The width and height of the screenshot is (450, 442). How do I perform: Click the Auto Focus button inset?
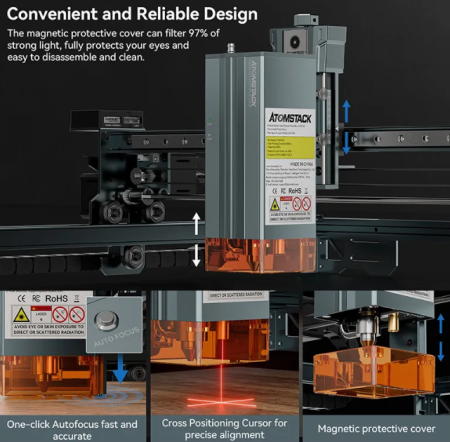(x=115, y=325)
